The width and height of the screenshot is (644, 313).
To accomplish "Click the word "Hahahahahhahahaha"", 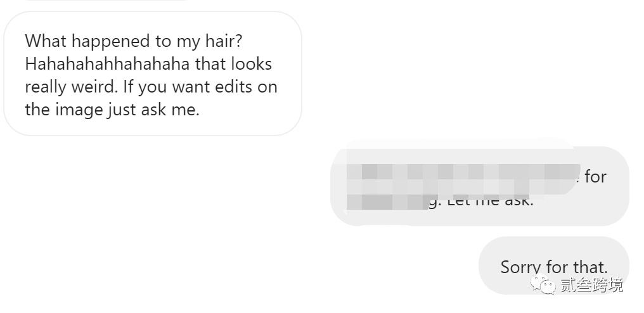I will (x=107, y=64).
